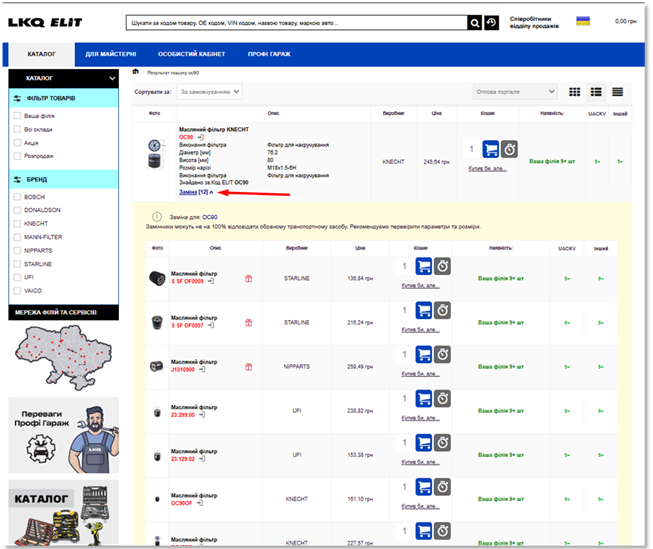Enable the MANN-FILTER brand checkbox
The image size is (653, 549).
(x=17, y=237)
